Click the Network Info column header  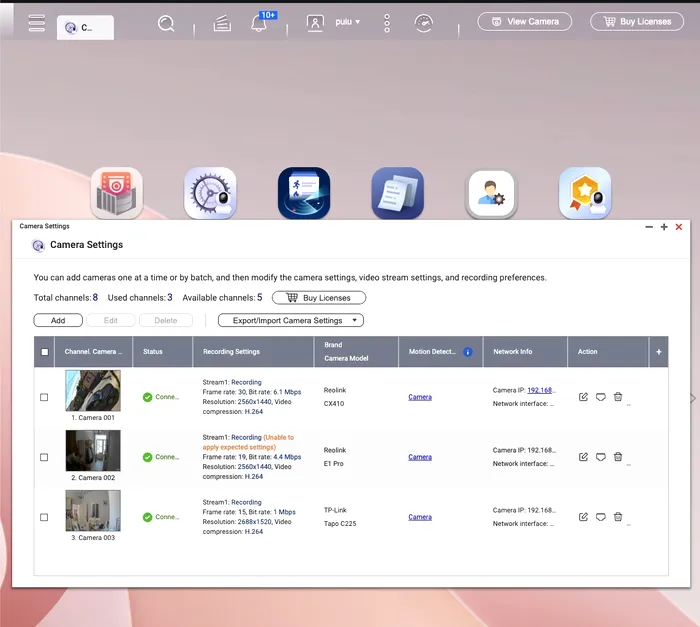pos(525,352)
